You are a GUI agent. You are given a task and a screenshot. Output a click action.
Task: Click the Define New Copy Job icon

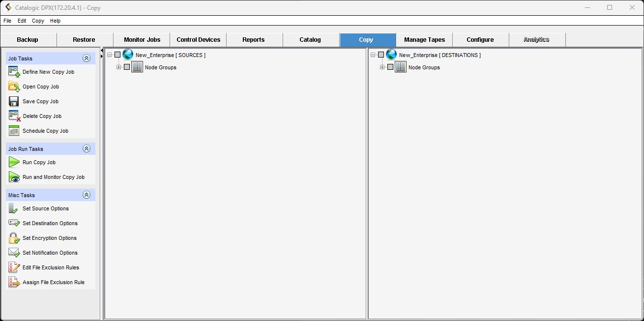tap(14, 72)
